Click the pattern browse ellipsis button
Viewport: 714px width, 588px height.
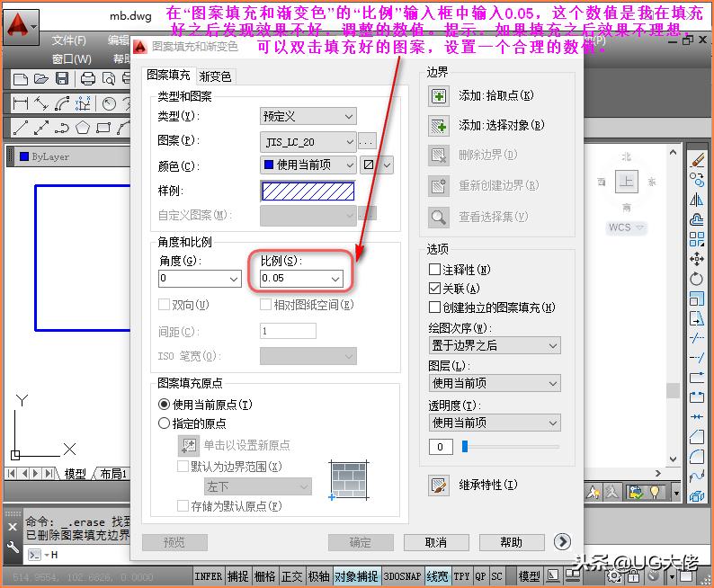pyautogui.click(x=367, y=142)
